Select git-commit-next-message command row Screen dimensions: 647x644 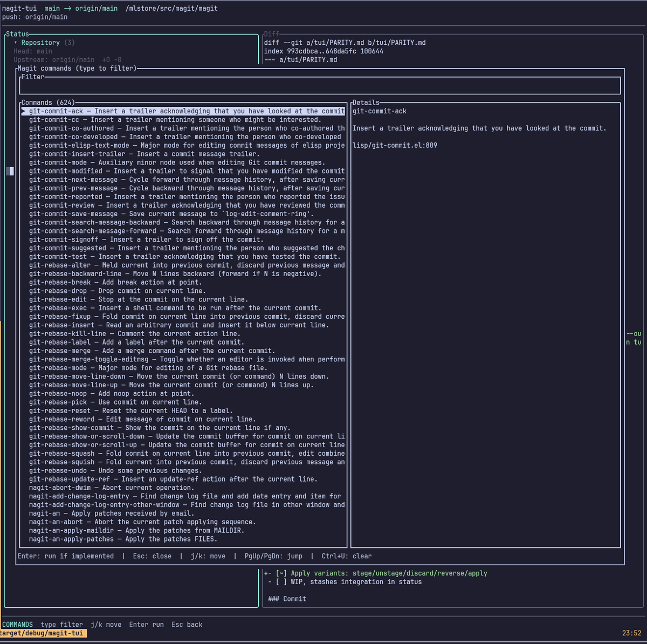click(183, 180)
